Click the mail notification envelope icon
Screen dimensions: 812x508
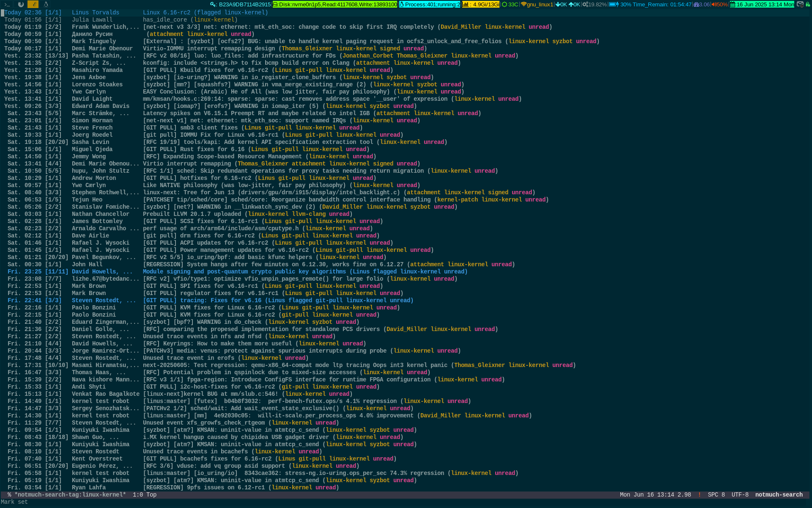pyautogui.click(x=800, y=4)
